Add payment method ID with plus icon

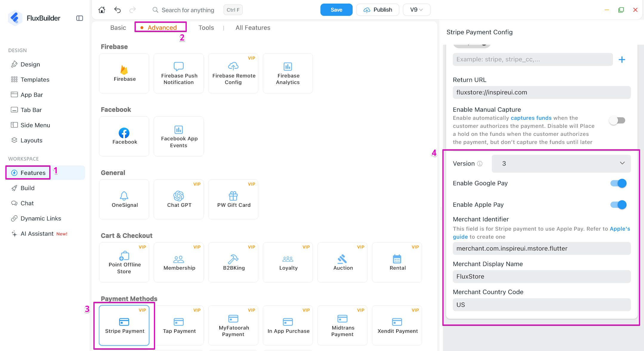click(622, 60)
